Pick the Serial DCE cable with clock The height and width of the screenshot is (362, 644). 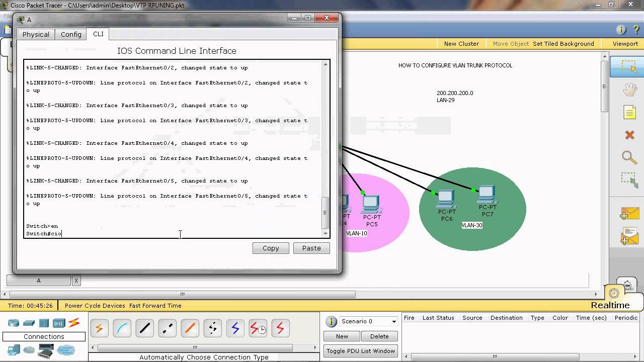pos(258,329)
